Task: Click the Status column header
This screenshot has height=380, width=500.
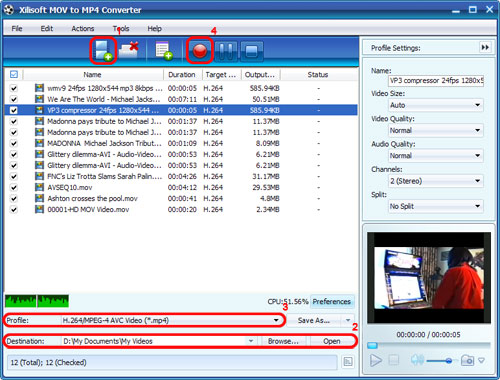Action: 319,75
